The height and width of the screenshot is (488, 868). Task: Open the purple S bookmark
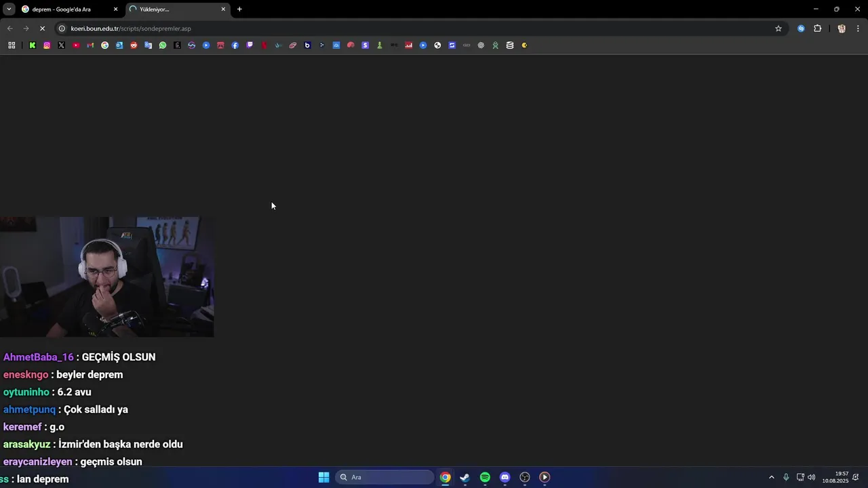[x=365, y=45]
